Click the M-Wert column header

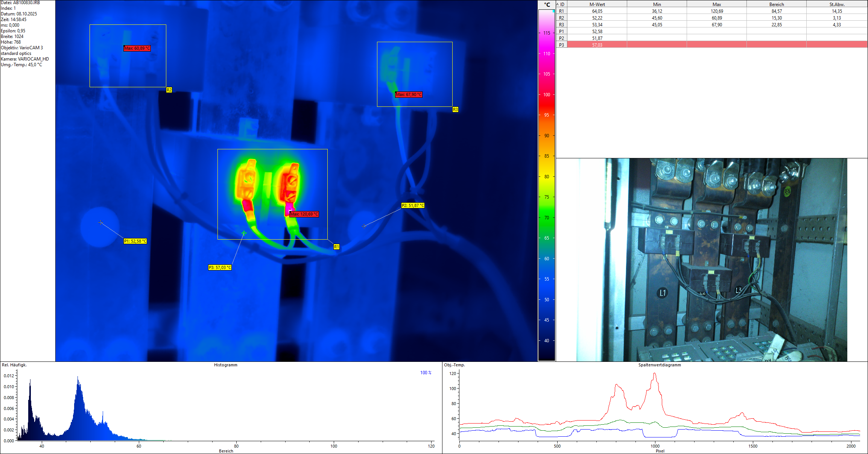coord(597,4)
